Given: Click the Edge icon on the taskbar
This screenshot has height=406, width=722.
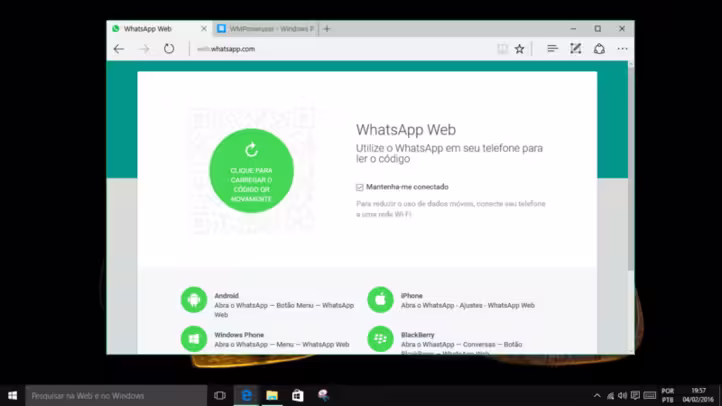Looking at the screenshot, I should coord(246,395).
